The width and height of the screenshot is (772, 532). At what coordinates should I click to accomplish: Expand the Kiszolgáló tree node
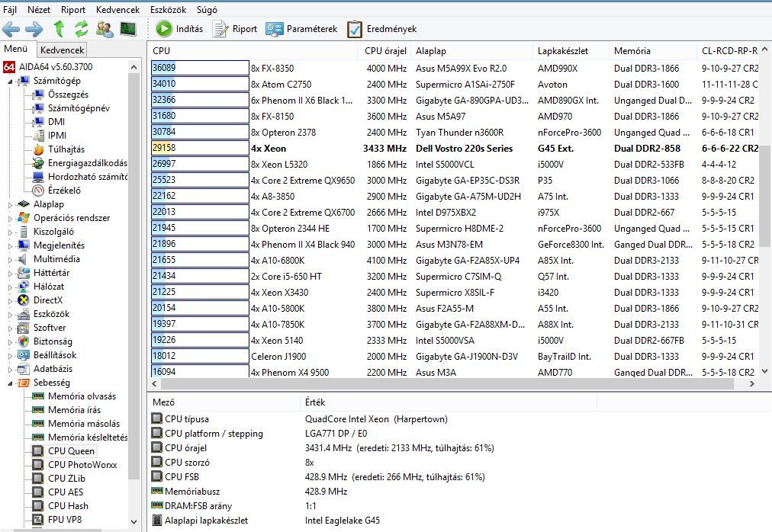(11, 232)
